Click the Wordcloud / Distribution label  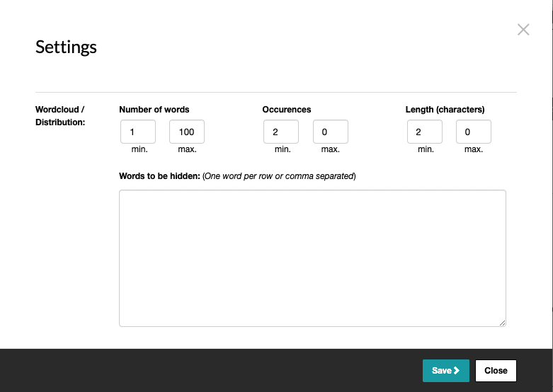pos(60,115)
